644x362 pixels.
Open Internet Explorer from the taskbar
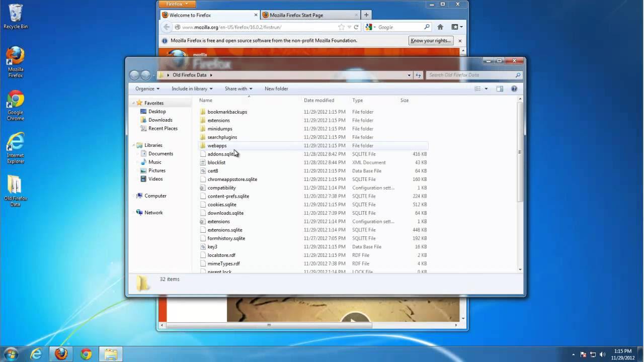coord(36,354)
